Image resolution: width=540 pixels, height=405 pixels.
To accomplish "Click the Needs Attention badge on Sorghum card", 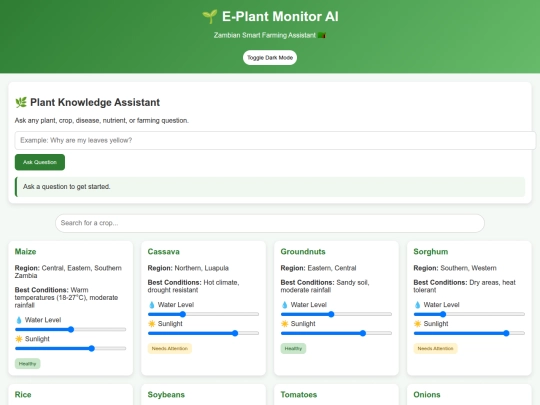I will click(436, 349).
